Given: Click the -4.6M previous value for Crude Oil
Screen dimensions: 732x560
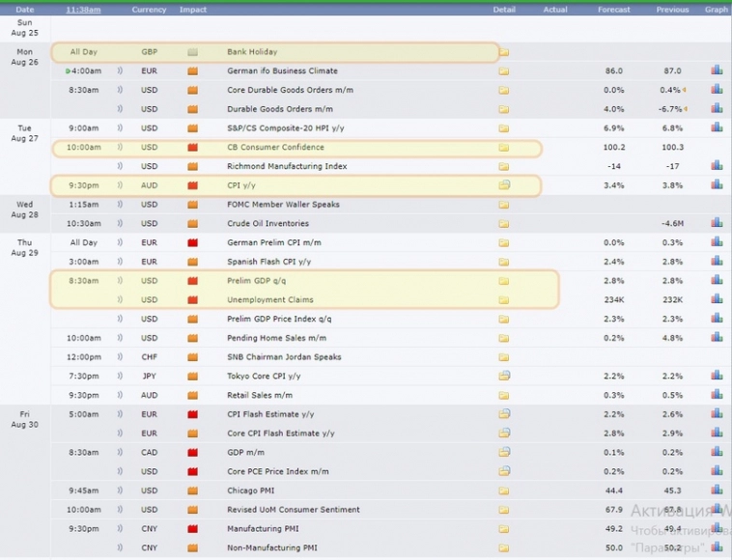Looking at the screenshot, I should point(672,224).
